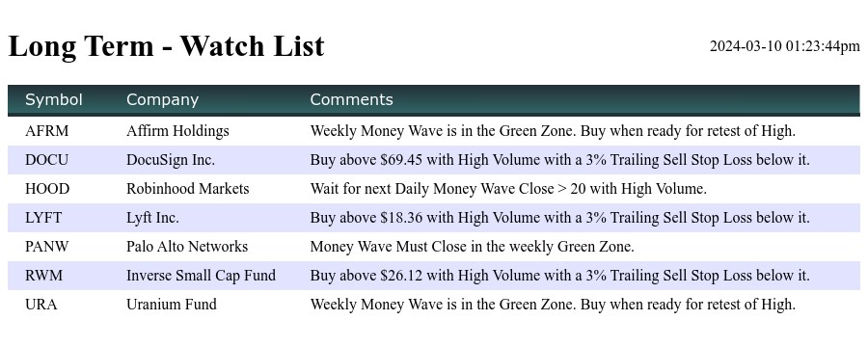Click the 2024-03-10 timestamp
868x347 pixels.
tap(785, 46)
